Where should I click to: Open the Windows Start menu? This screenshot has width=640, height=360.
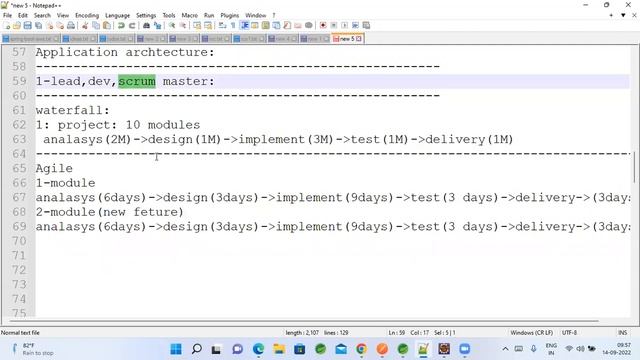point(176,349)
